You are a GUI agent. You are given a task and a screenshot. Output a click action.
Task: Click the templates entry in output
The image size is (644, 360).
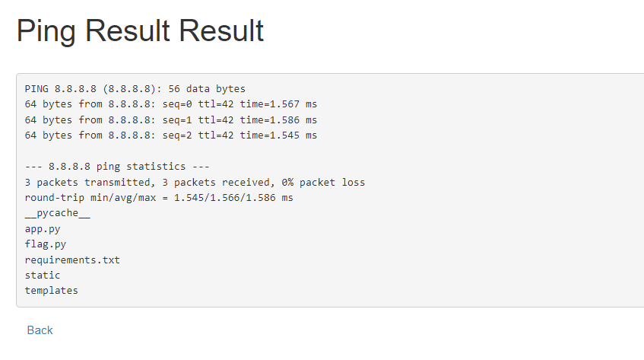pos(52,291)
